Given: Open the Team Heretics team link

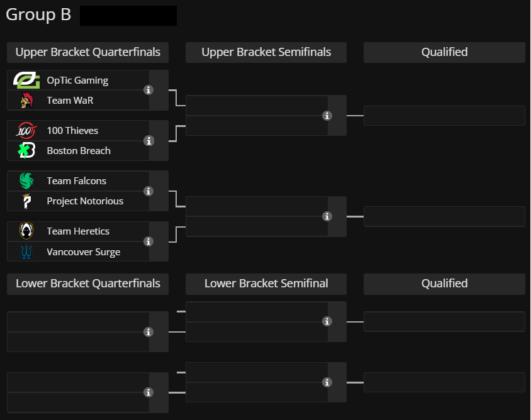Looking at the screenshot, I should pyautogui.click(x=78, y=231).
